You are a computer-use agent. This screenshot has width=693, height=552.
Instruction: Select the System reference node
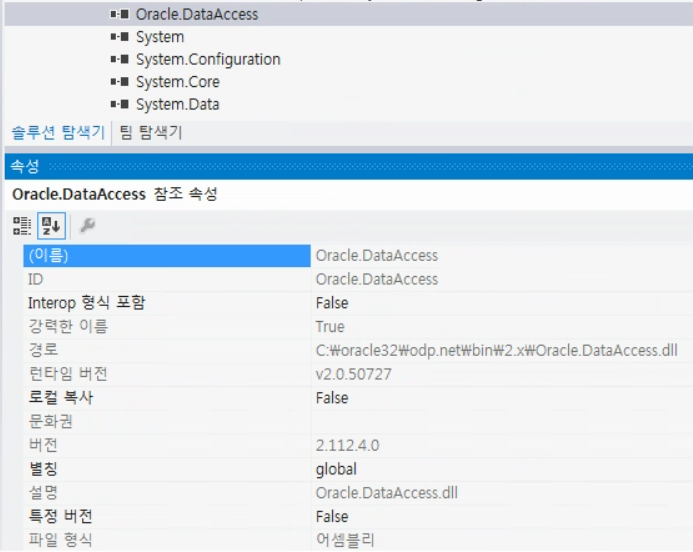(x=160, y=37)
